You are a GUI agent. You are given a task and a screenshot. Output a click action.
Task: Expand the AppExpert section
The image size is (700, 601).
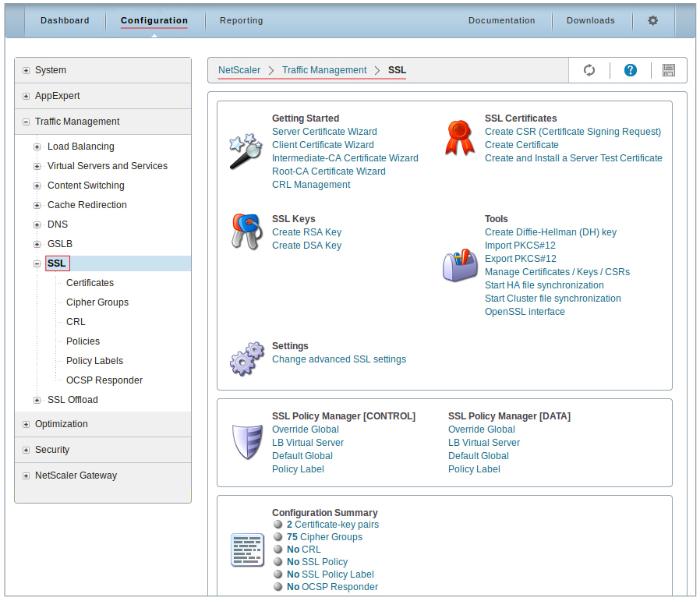point(26,97)
